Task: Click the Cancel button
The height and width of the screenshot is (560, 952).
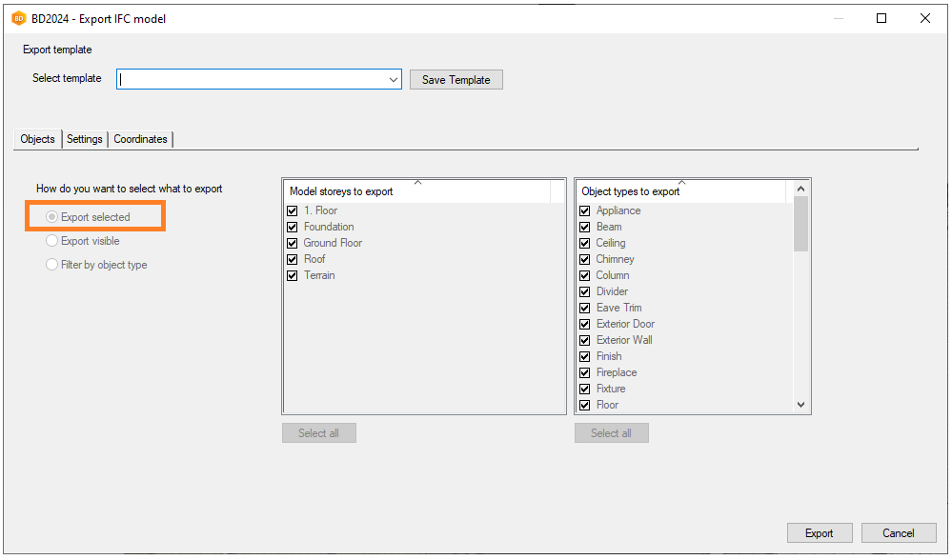Action: point(898,533)
